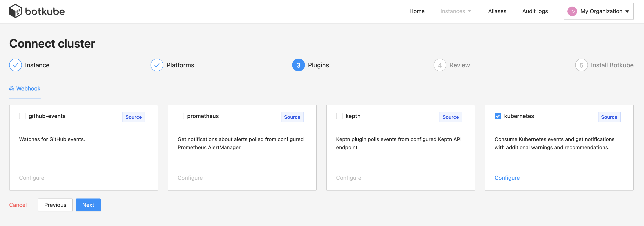
Task: Click the TO organization avatar
Action: [x=572, y=11]
